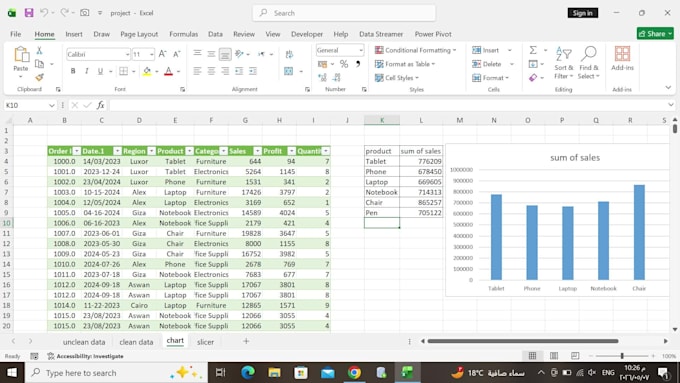This screenshot has height=383, width=680.
Task: Click the Save icon in title bar
Action: (29, 13)
